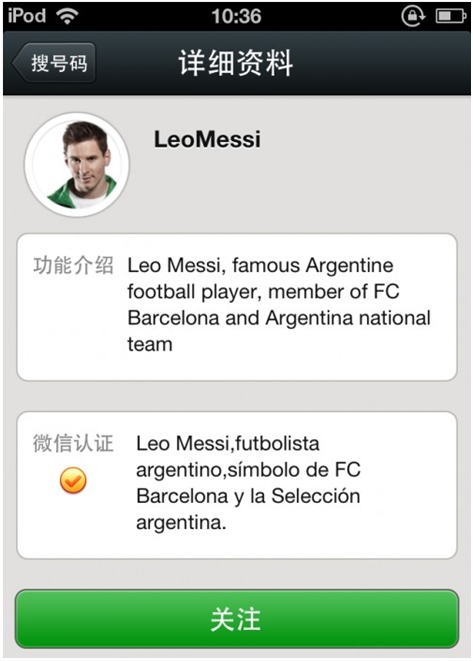
Task: Tap the 详细资料 title in the navigation bar
Action: (x=236, y=62)
